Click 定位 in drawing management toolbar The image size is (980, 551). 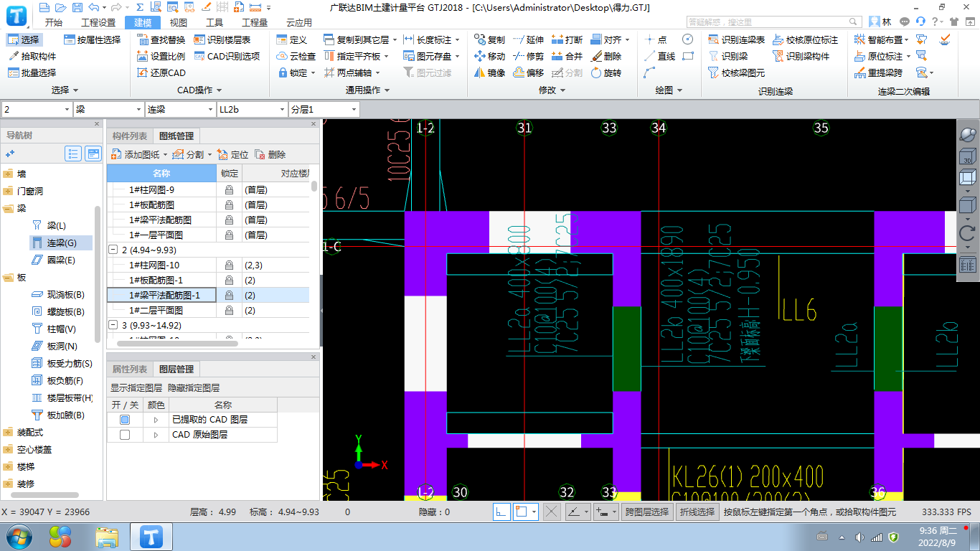coord(233,154)
